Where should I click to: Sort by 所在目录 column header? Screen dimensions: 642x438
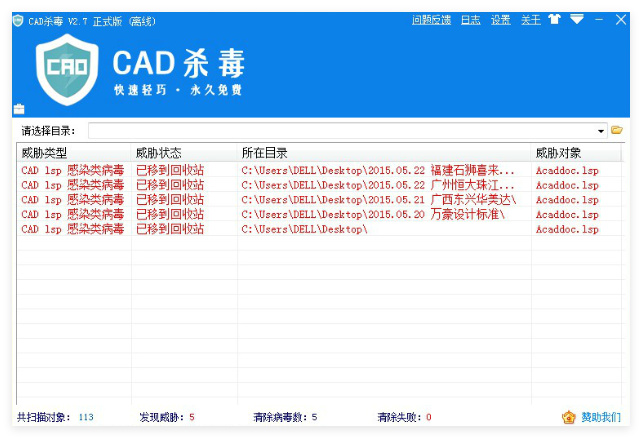coord(384,153)
